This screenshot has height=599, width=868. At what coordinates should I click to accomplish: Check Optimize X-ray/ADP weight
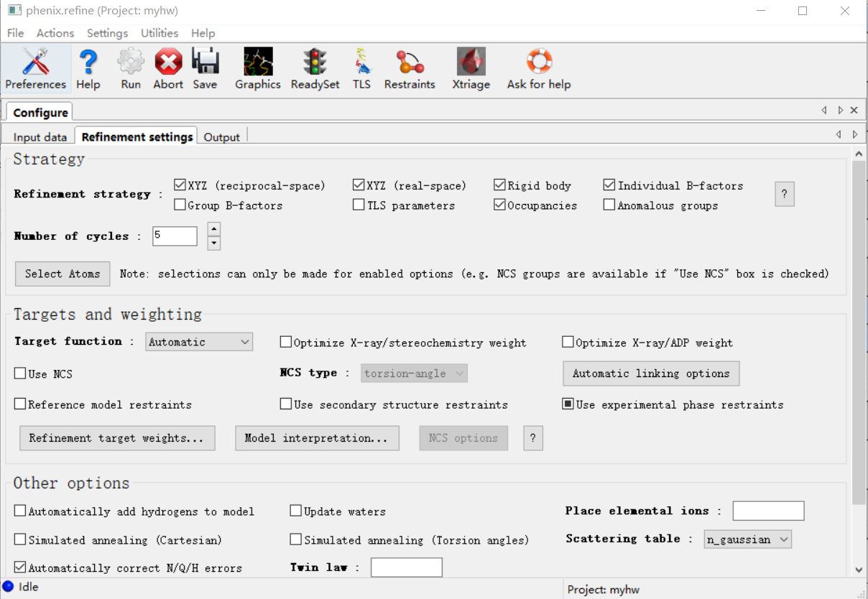point(568,343)
